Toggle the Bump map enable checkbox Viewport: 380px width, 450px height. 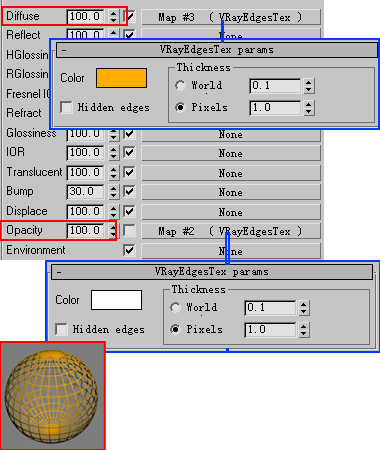pos(129,192)
